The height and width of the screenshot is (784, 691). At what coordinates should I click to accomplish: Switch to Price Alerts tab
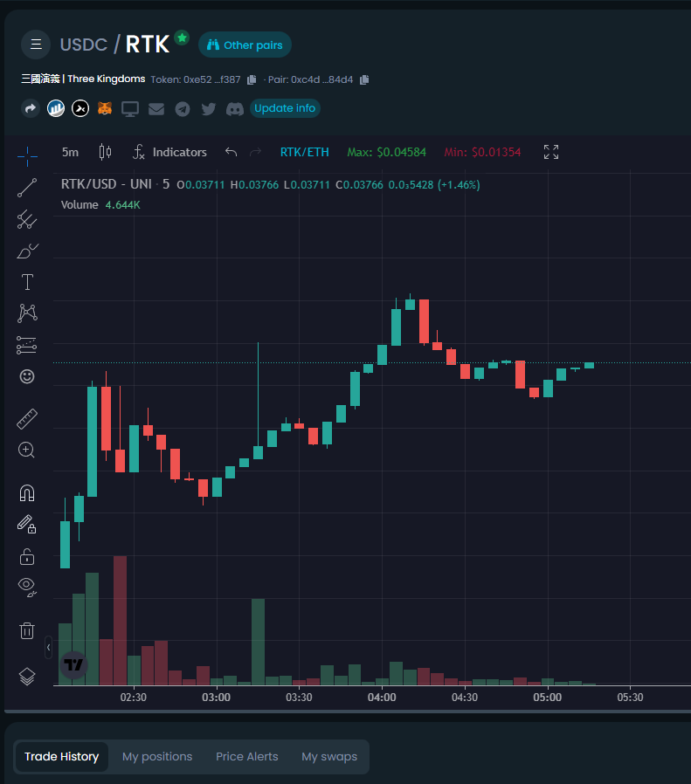click(x=246, y=757)
